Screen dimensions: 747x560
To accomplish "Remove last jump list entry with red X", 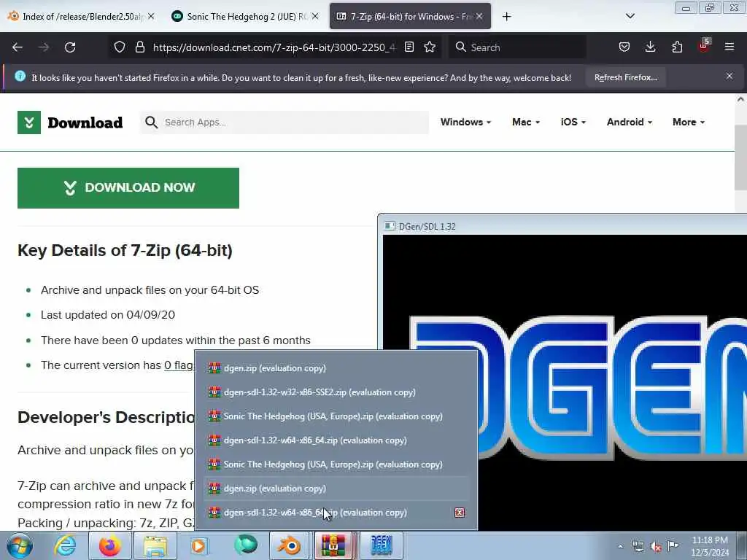I will 460,513.
